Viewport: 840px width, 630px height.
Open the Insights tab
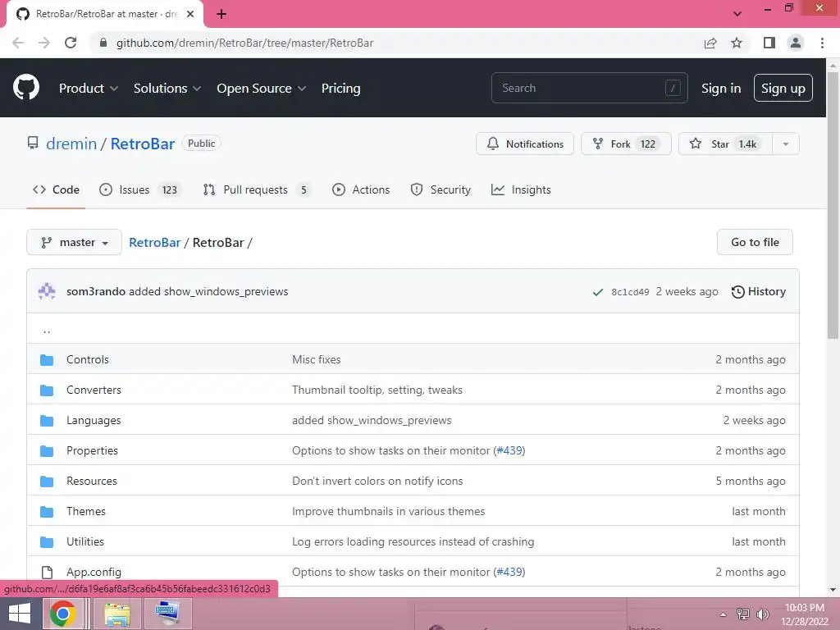[521, 189]
